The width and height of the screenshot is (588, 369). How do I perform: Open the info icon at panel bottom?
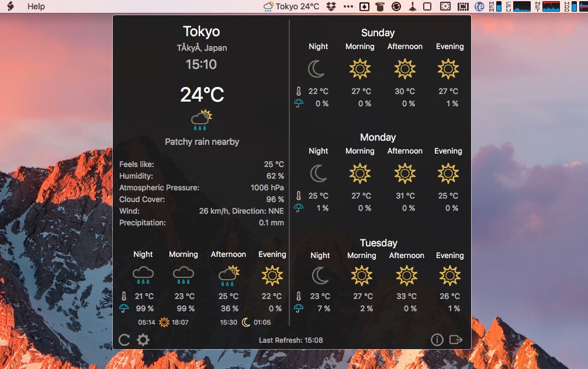pyautogui.click(x=437, y=340)
